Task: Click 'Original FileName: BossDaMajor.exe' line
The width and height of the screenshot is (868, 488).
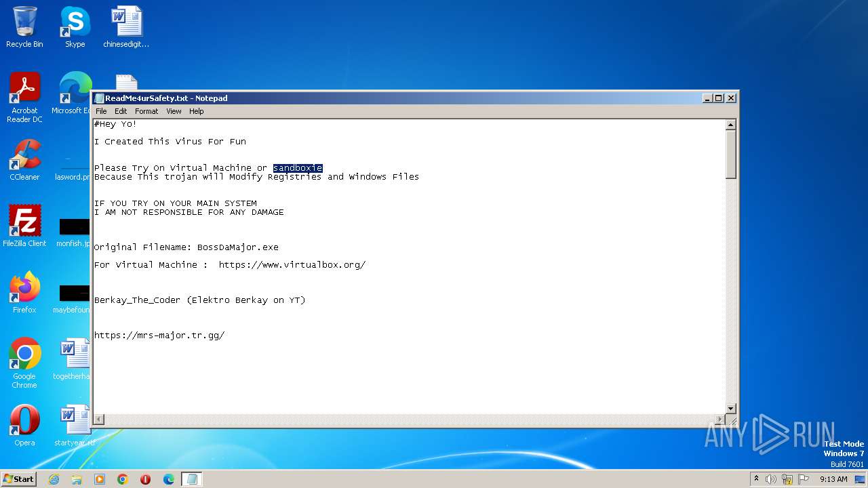Action: 186,247
